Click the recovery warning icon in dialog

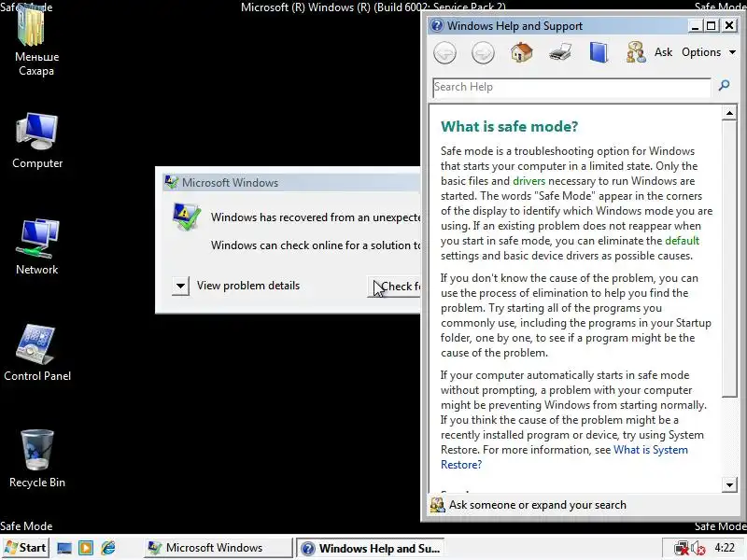[x=186, y=217]
